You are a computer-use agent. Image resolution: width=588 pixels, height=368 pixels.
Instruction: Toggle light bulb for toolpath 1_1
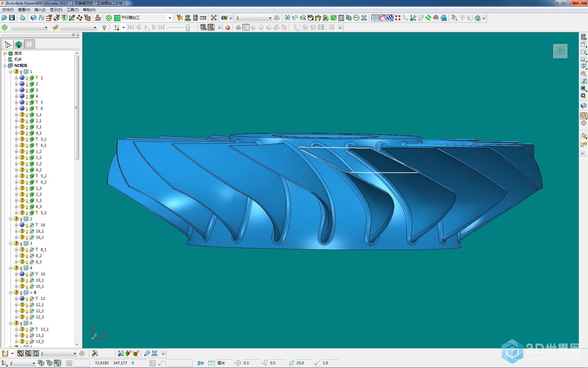[27, 115]
